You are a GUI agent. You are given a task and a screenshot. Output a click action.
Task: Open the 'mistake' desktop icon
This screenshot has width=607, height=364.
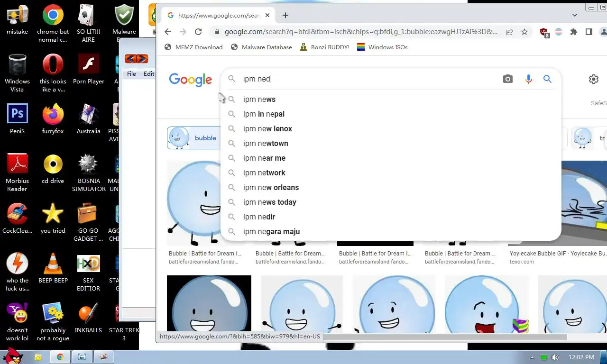(17, 20)
